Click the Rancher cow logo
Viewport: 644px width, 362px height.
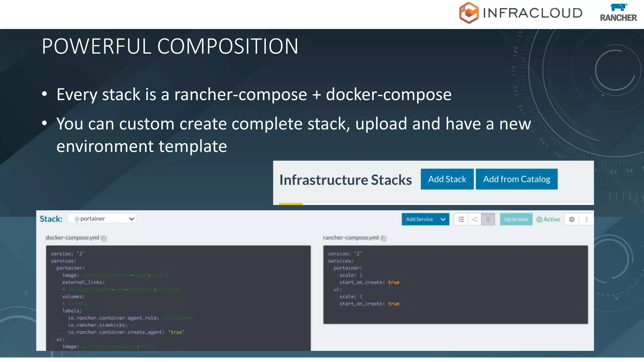(618, 7)
